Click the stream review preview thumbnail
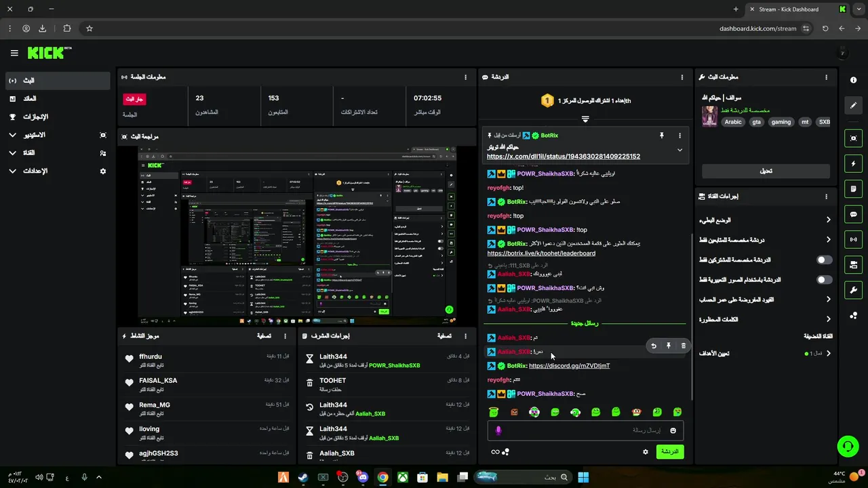The width and height of the screenshot is (868, 488). (297, 235)
